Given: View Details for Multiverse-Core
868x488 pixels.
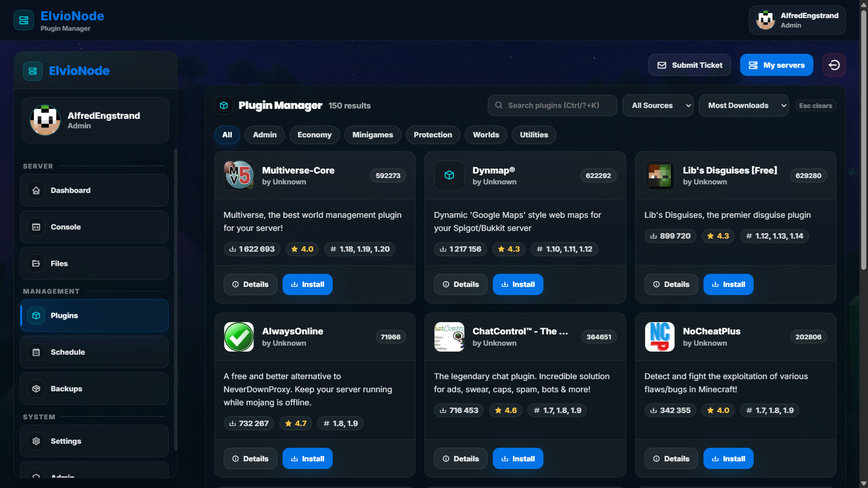Looking at the screenshot, I should (250, 284).
